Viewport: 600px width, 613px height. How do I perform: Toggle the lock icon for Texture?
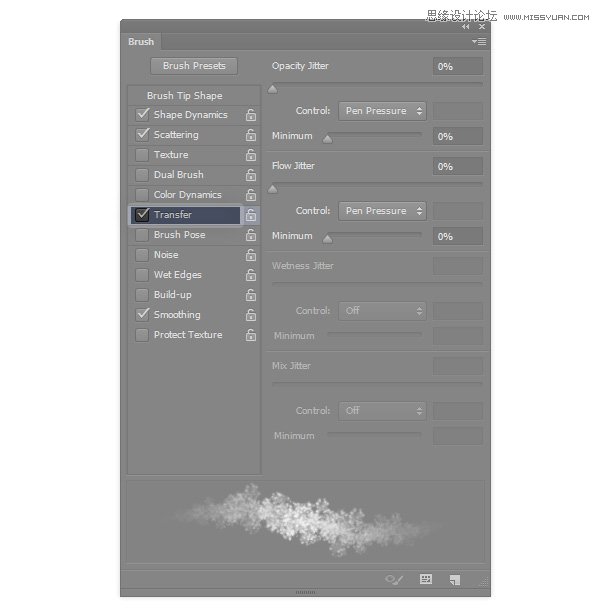[x=251, y=155]
